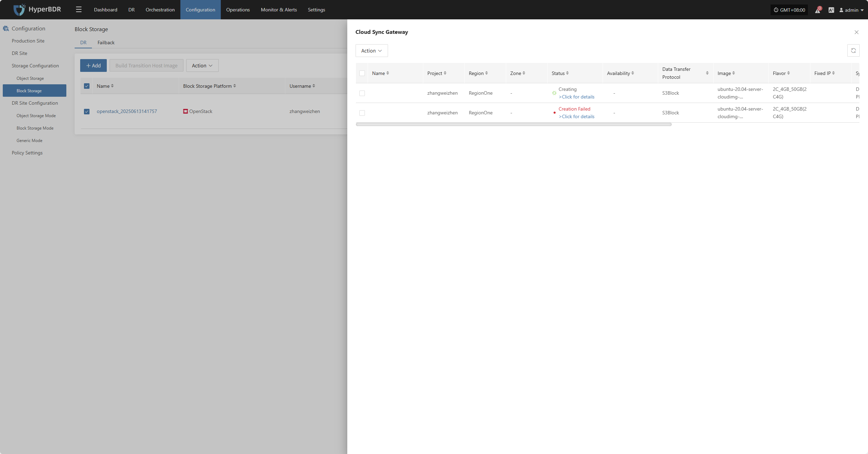Sort the gateway table by Availability

point(633,73)
